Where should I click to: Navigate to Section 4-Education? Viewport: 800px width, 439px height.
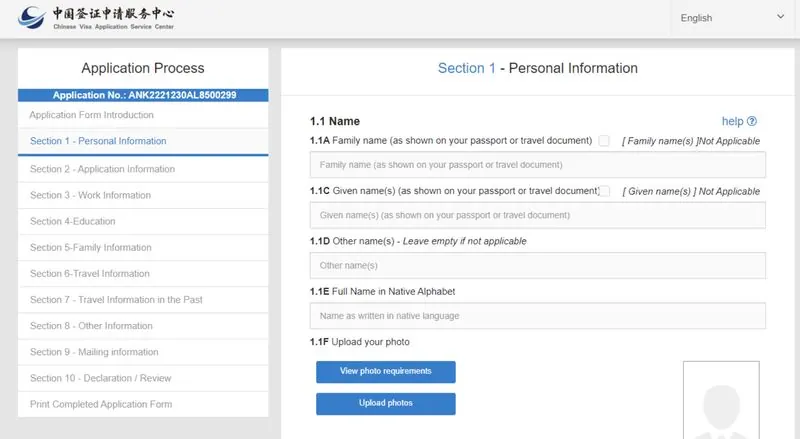pyautogui.click(x=72, y=221)
